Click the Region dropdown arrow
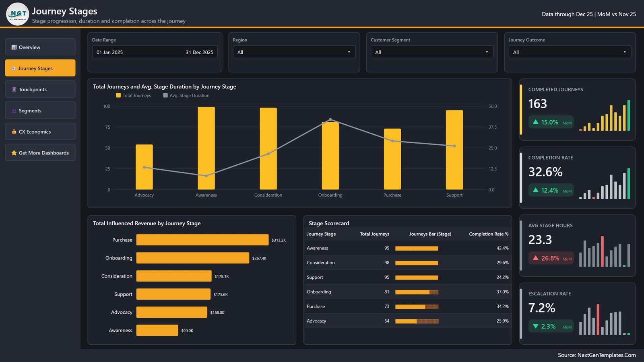Image resolution: width=644 pixels, height=362 pixels. 349,52
